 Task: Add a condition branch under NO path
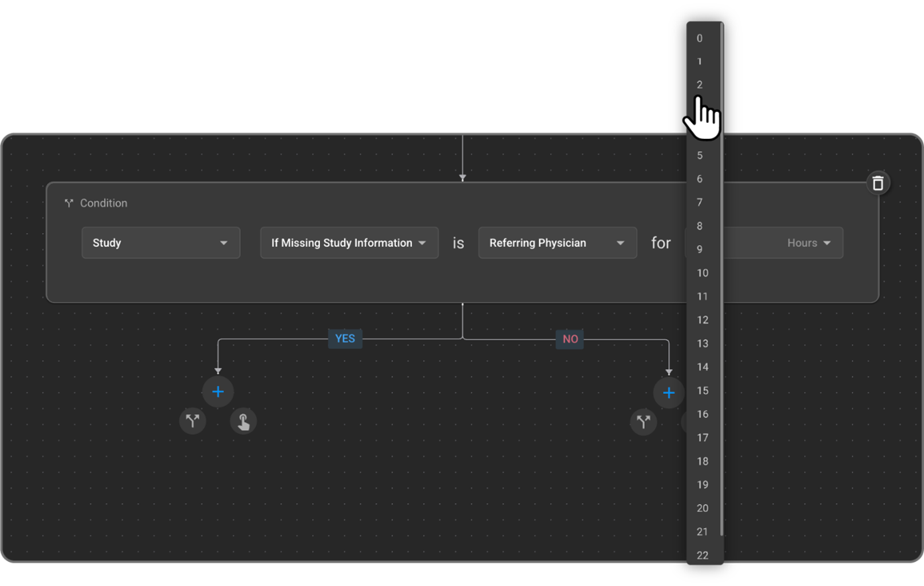point(644,422)
